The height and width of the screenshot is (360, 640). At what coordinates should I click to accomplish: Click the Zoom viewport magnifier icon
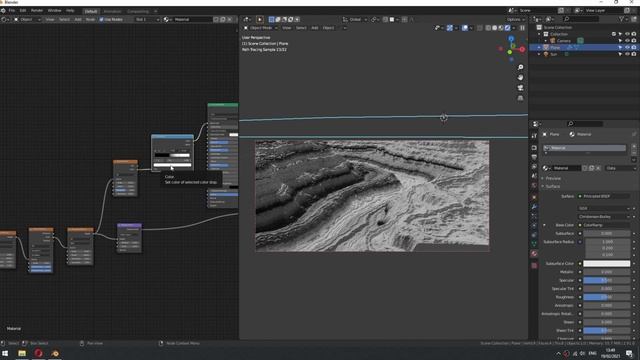pos(520,67)
